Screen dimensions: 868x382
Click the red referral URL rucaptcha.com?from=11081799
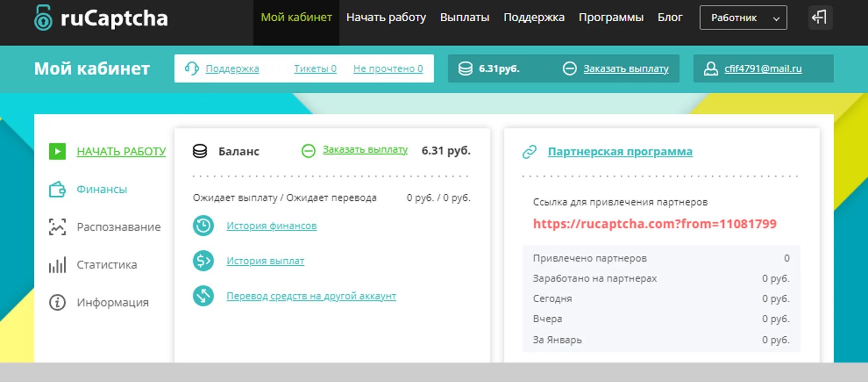pos(655,224)
